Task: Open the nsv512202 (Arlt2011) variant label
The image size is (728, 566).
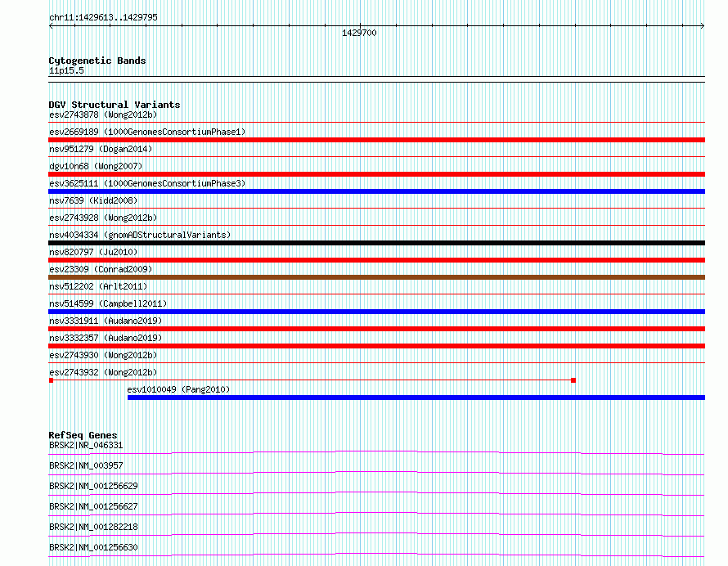Action: click(x=98, y=286)
